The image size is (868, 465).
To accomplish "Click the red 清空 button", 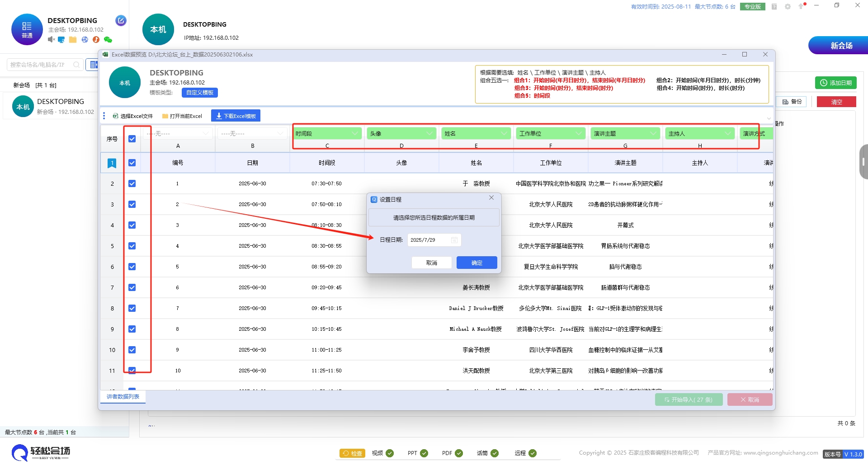I will point(836,102).
